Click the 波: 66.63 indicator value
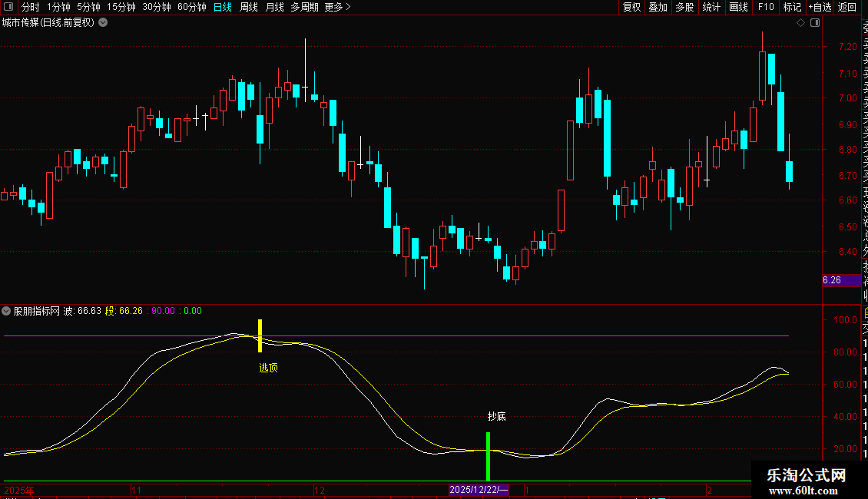 [x=82, y=311]
